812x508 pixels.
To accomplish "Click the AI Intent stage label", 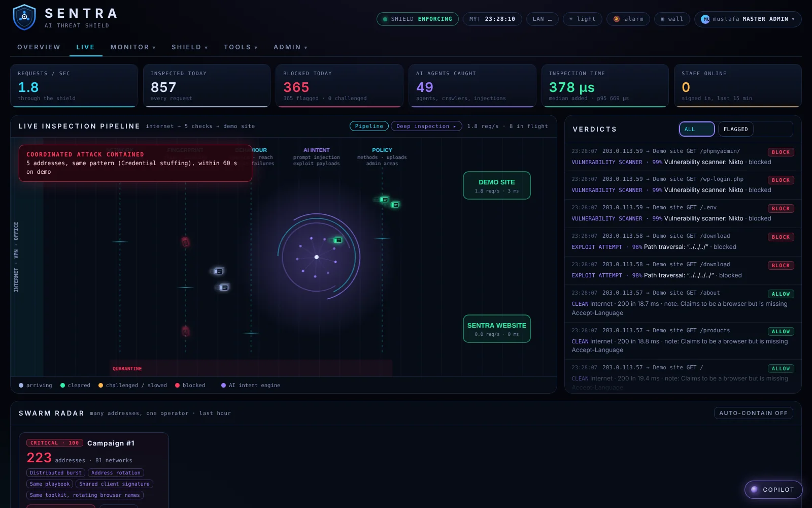I will (x=316, y=150).
